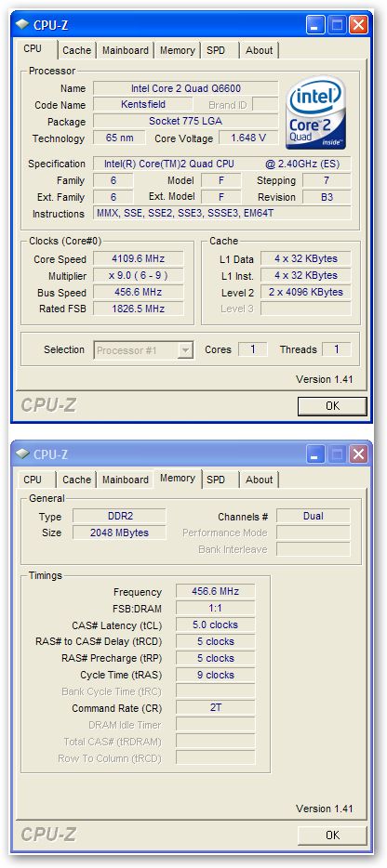Click the memory Type value DDR2
Screen dimensions: 387x868
[119, 517]
